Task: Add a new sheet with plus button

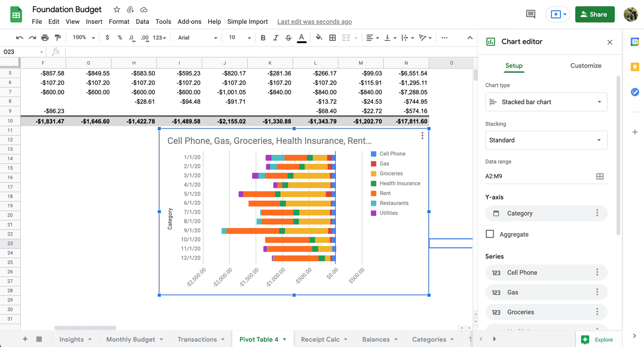Action: (25, 339)
